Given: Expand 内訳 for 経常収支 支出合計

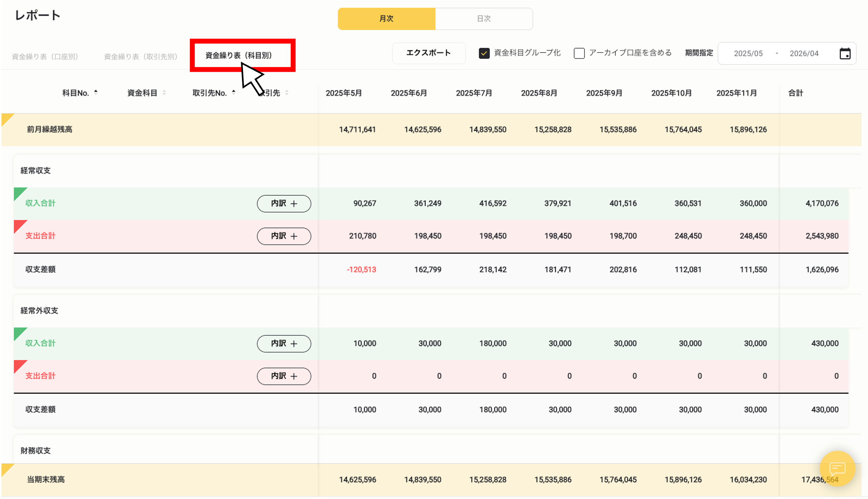Looking at the screenshot, I should pyautogui.click(x=284, y=236).
